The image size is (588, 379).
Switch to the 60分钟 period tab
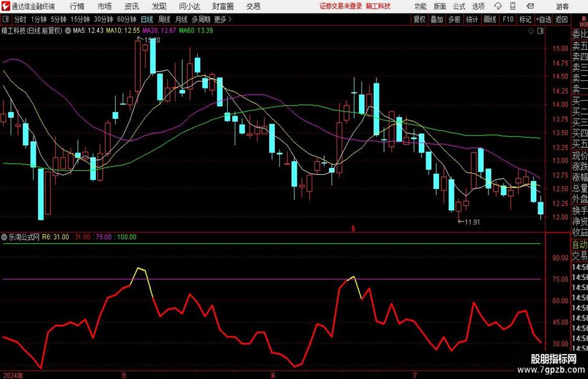click(127, 19)
